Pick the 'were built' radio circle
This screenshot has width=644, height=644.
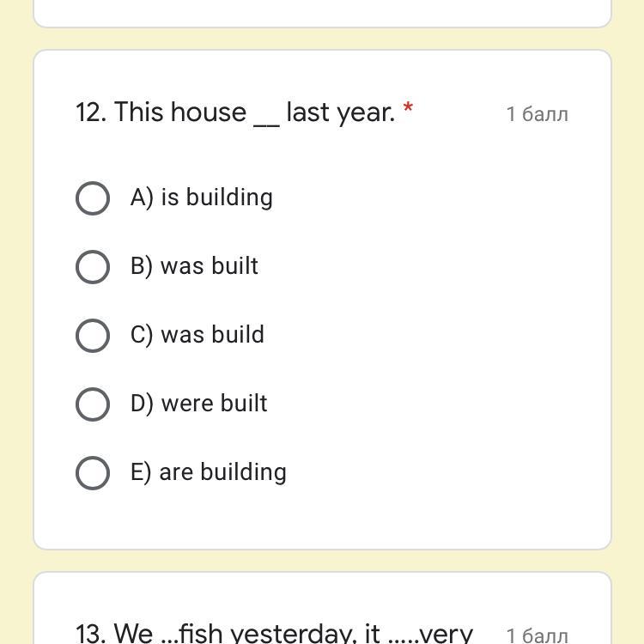click(93, 404)
